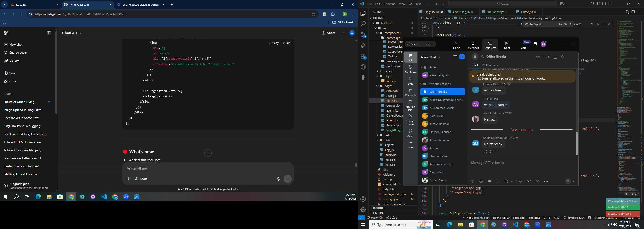Attach file icon in Zoom message toolbar
Viewport: 644px width, 229px height.
(498, 182)
